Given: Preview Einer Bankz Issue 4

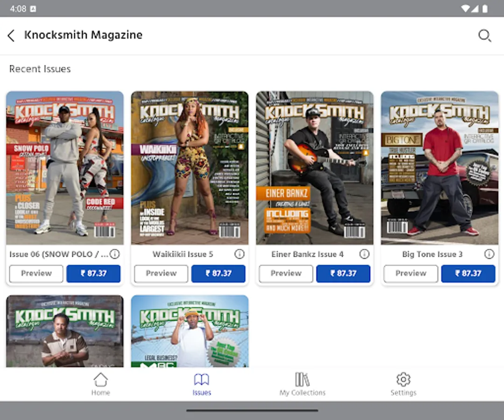Looking at the screenshot, I should coord(286,273).
